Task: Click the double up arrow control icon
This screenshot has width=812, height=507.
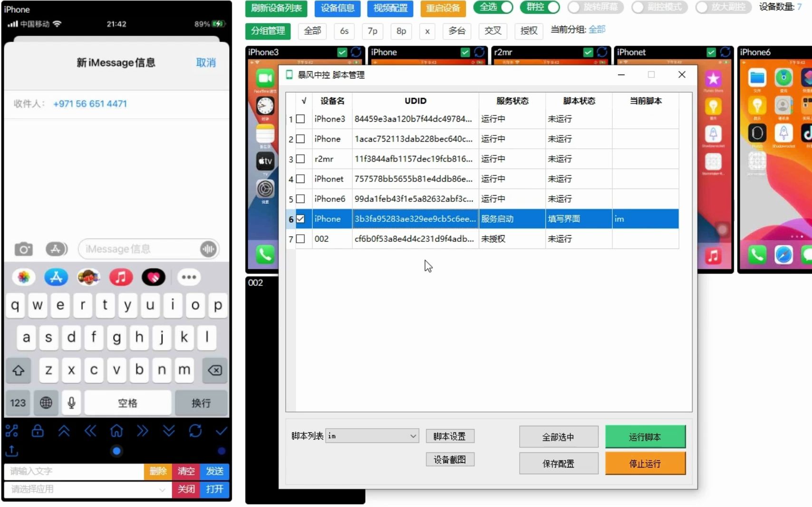Action: [x=64, y=431]
